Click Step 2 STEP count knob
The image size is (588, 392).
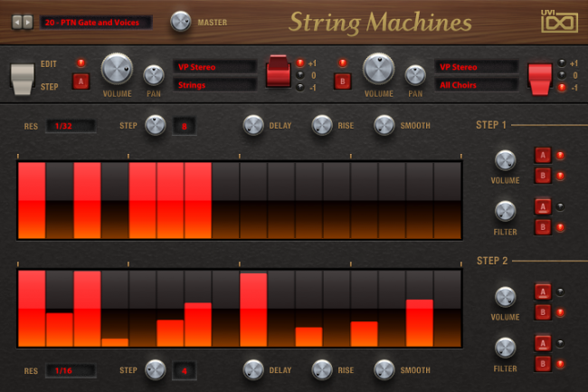(x=156, y=370)
